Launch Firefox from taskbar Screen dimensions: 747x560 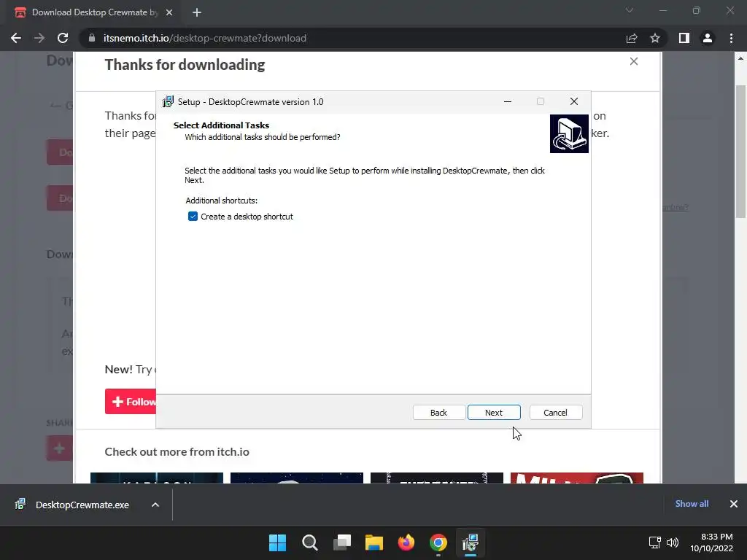coord(406,542)
